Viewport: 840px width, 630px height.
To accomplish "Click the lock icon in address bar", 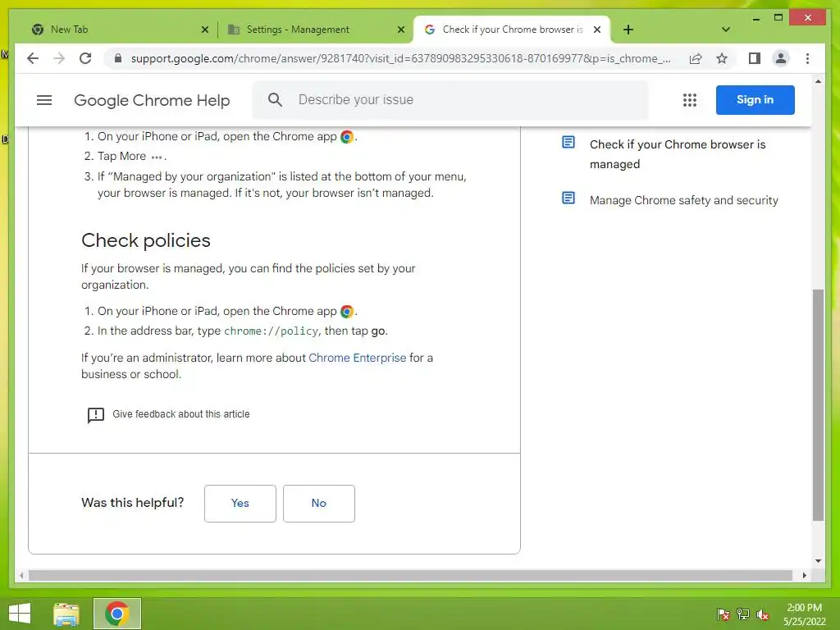I will pyautogui.click(x=118, y=58).
